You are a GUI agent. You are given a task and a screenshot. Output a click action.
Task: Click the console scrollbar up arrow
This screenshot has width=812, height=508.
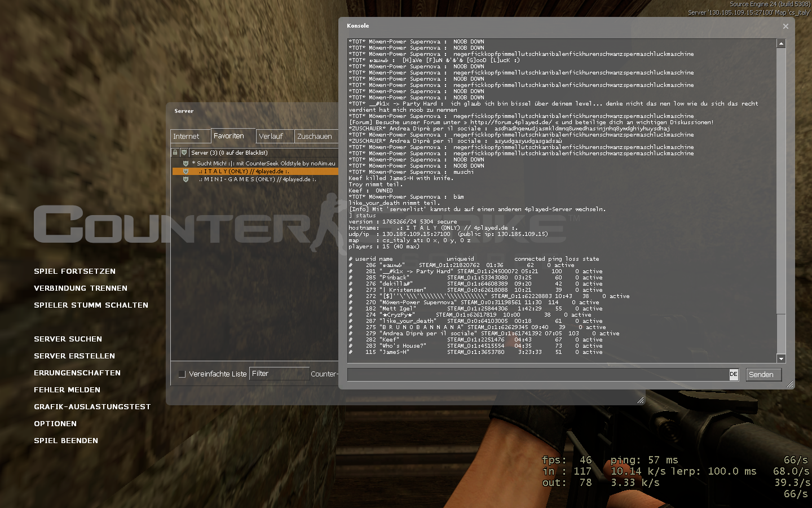point(781,43)
